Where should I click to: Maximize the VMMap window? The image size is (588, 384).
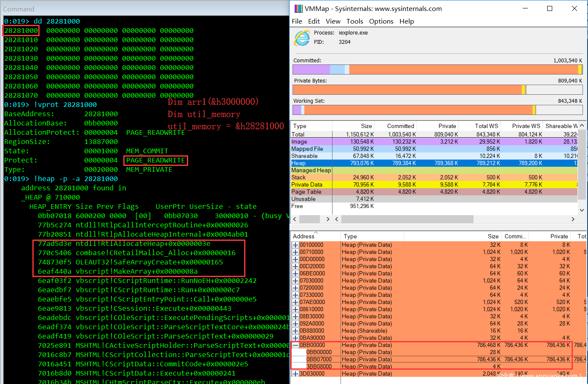pyautogui.click(x=549, y=9)
